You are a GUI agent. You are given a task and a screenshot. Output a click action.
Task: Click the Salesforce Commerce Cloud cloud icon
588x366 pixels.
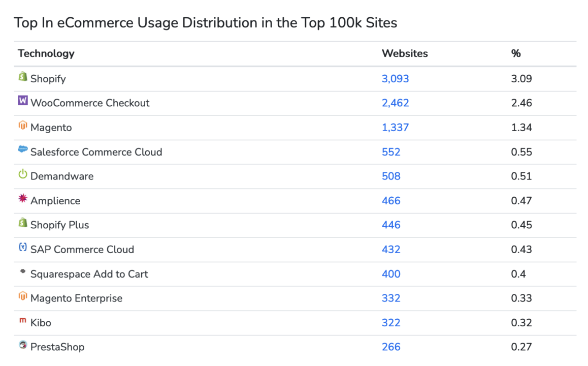coord(23,149)
